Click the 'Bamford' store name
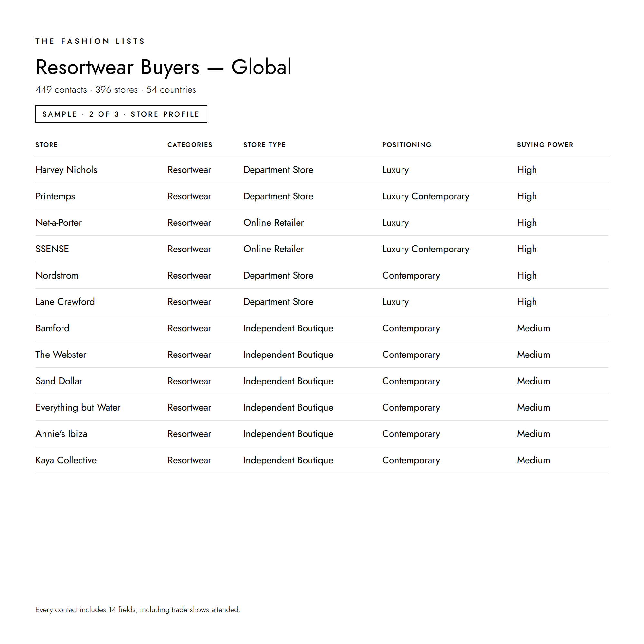The height and width of the screenshot is (644, 644). 53,328
